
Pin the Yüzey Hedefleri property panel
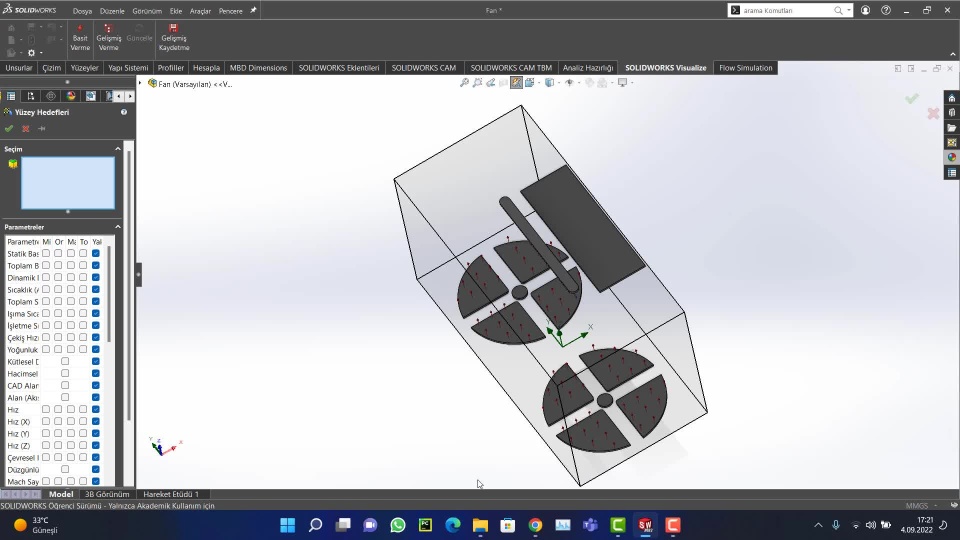point(42,129)
